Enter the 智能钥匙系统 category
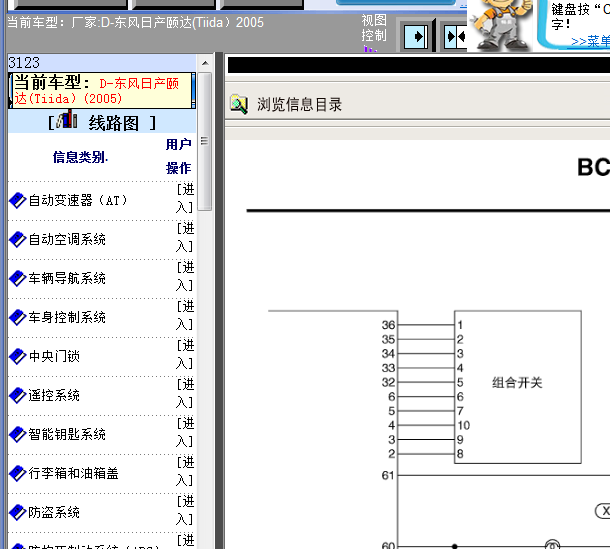This screenshot has height=549, width=610. (x=185, y=432)
